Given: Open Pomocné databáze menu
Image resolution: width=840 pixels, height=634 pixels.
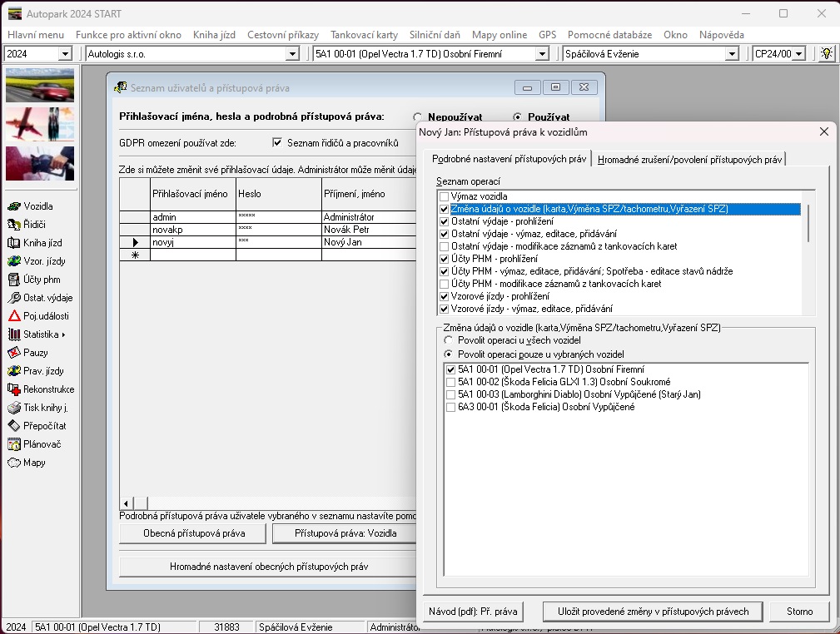Looking at the screenshot, I should (x=609, y=35).
